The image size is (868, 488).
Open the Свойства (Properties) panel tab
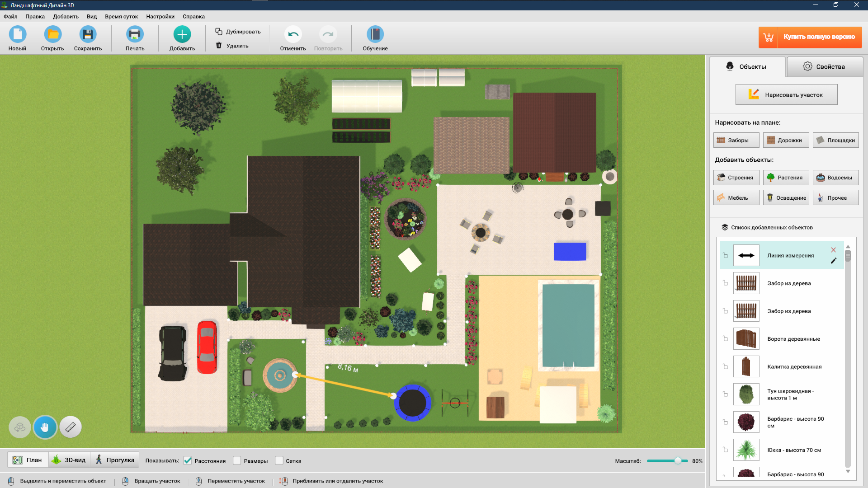825,66
